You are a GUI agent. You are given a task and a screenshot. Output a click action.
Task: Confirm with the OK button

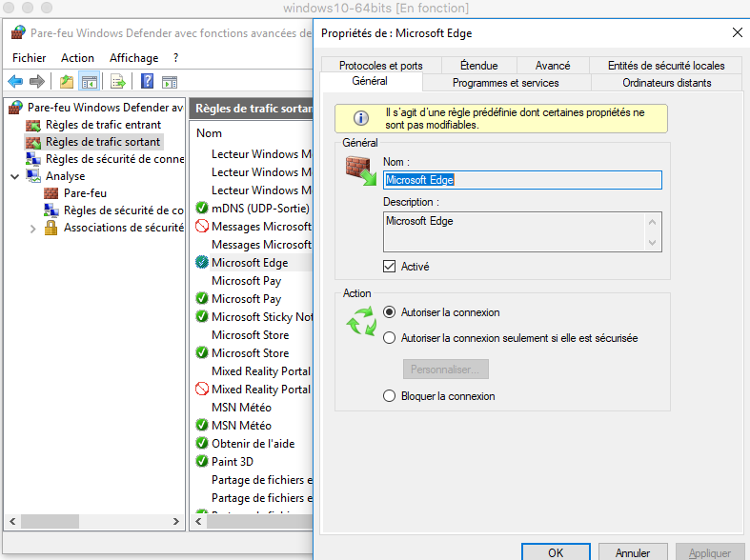[x=556, y=552]
